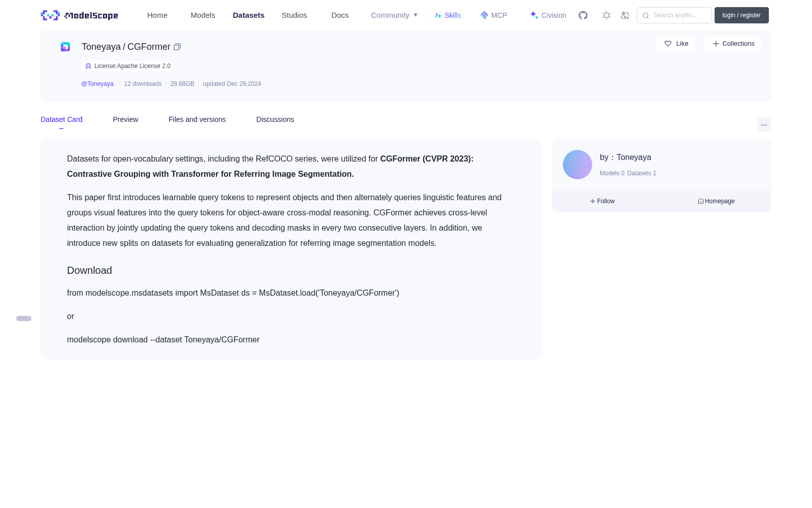
Task: Click the login / register button
Action: coord(741,15)
